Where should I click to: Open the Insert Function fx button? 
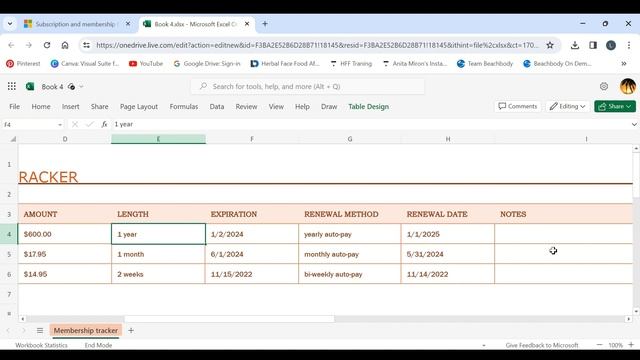coord(104,124)
